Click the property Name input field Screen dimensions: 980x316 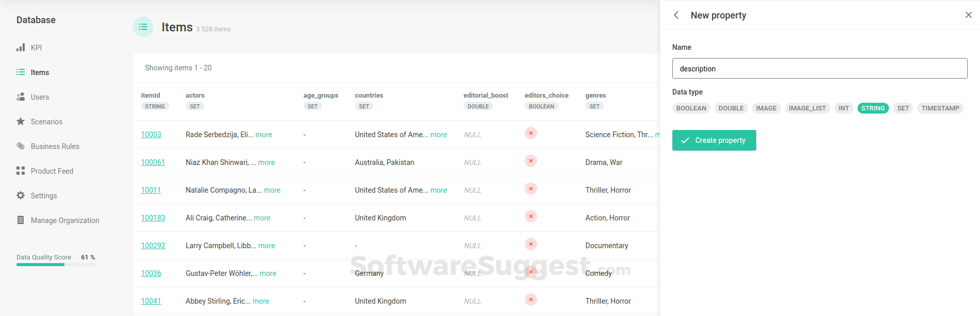click(x=819, y=68)
